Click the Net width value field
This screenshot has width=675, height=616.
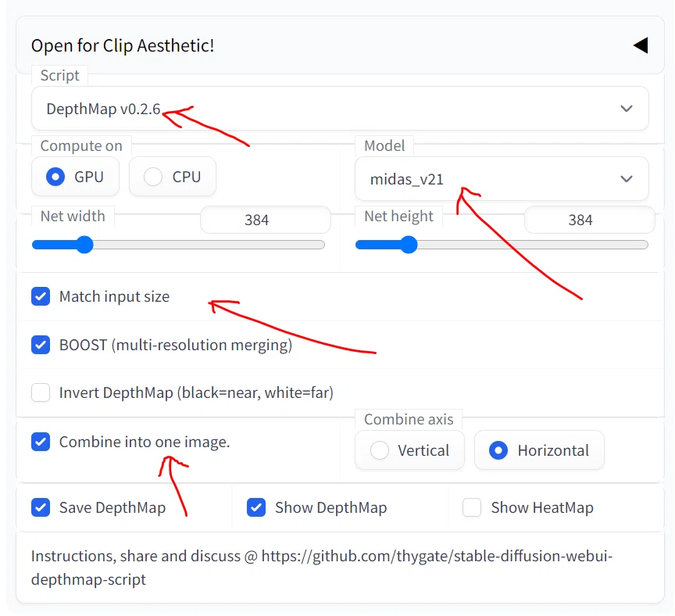click(265, 220)
